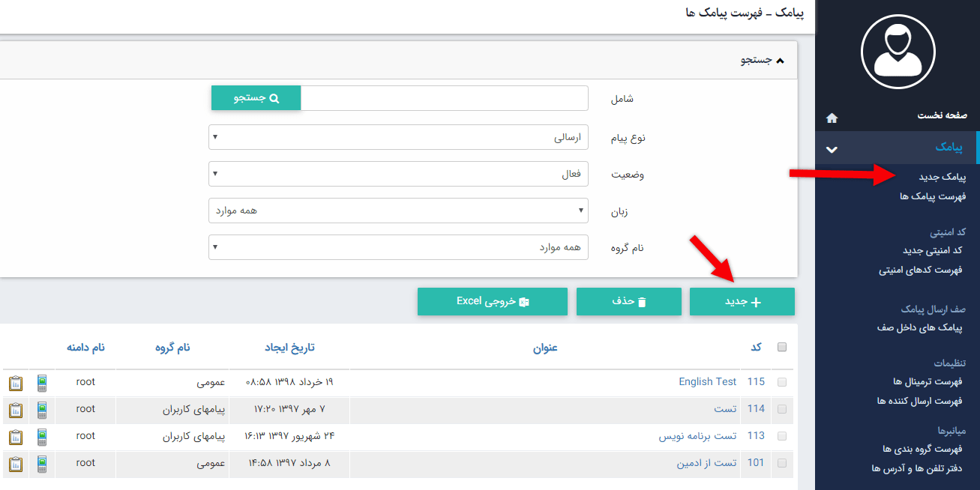Click the phone icon in row 114
Viewport: 980px width, 490px height.
click(42, 410)
